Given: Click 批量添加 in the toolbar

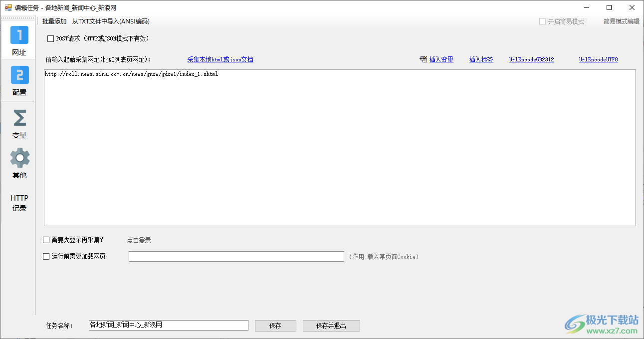Looking at the screenshot, I should 54,21.
